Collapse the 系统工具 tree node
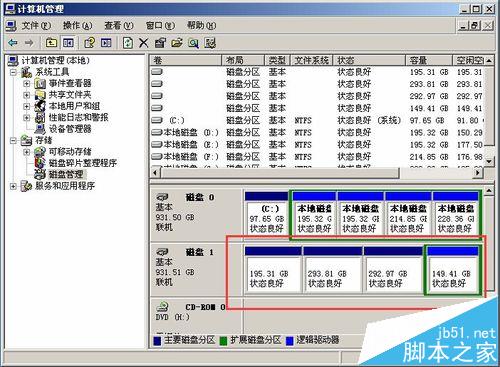The image size is (500, 367). click(13, 72)
